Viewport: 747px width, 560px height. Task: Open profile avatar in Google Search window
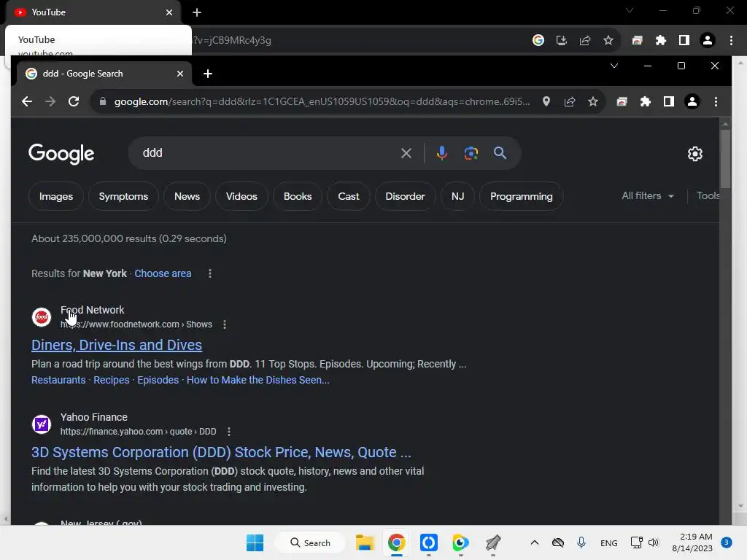(x=692, y=101)
